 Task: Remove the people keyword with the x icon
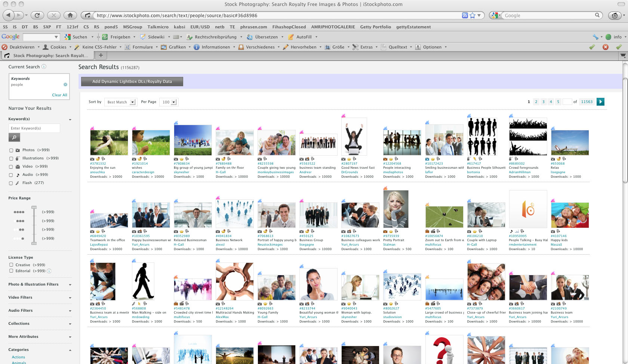[x=65, y=84]
